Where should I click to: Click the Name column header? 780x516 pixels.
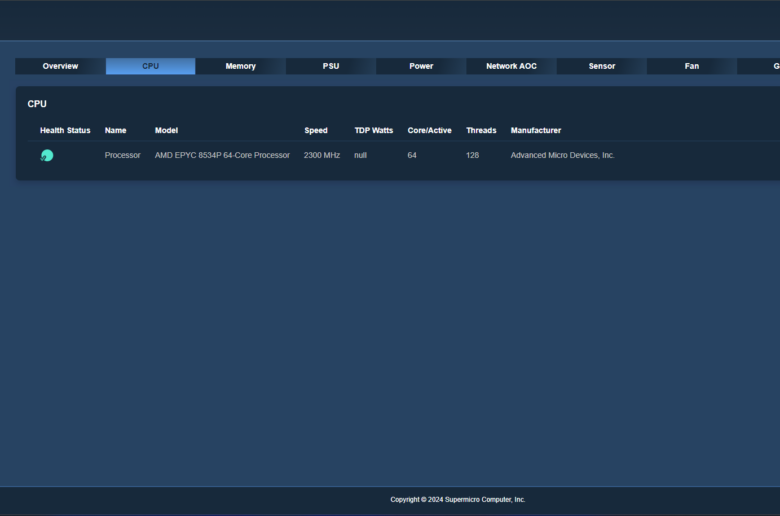pos(115,130)
